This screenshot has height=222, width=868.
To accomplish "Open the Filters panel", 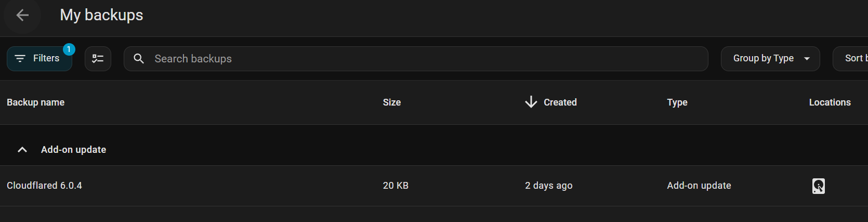I will pyautogui.click(x=40, y=58).
